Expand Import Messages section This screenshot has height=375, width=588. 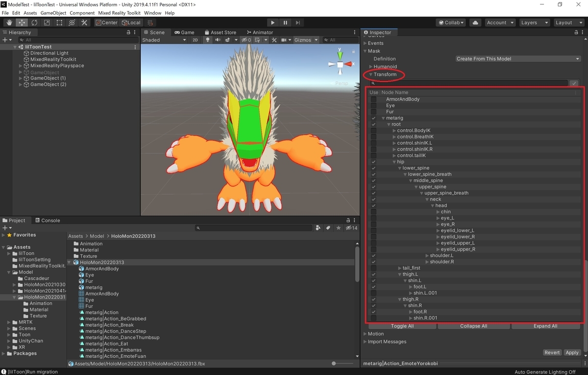366,342
